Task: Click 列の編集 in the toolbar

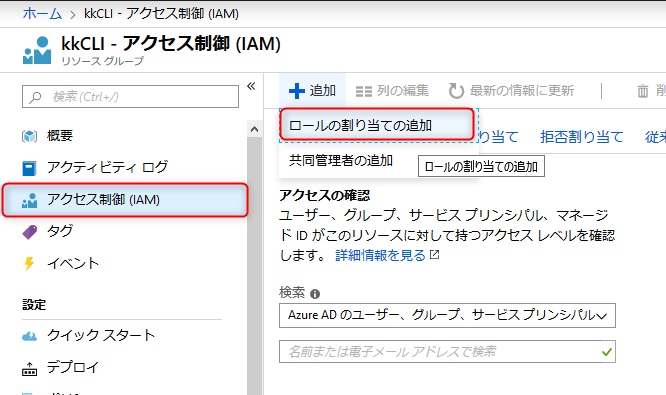Action: pos(392,90)
